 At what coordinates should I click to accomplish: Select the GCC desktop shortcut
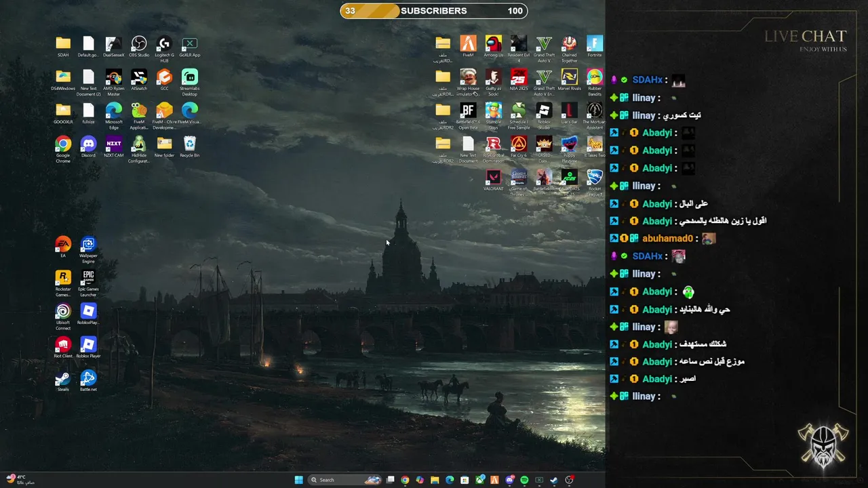coord(164,80)
